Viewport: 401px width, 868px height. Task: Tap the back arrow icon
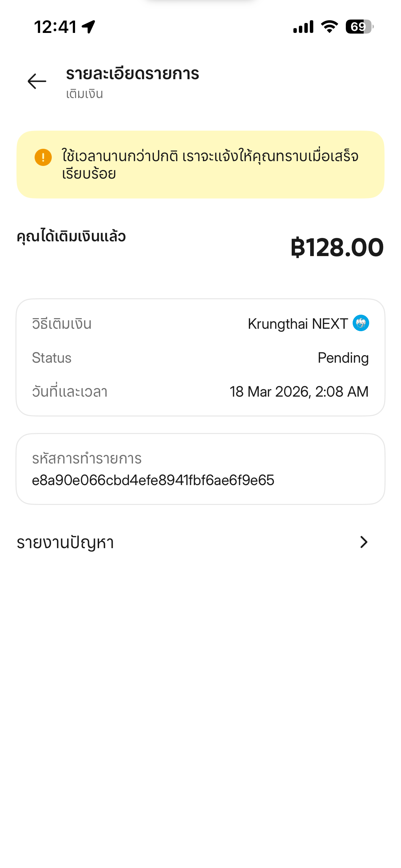[x=37, y=82]
